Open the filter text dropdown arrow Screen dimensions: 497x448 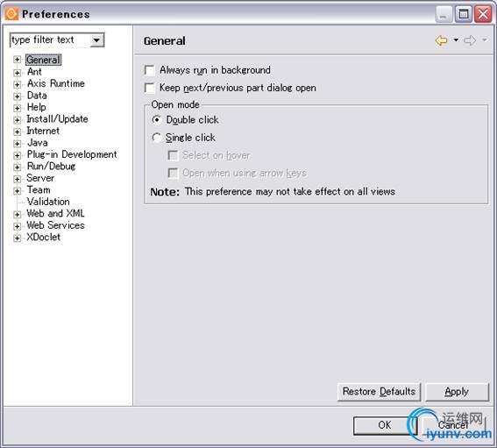pyautogui.click(x=96, y=40)
